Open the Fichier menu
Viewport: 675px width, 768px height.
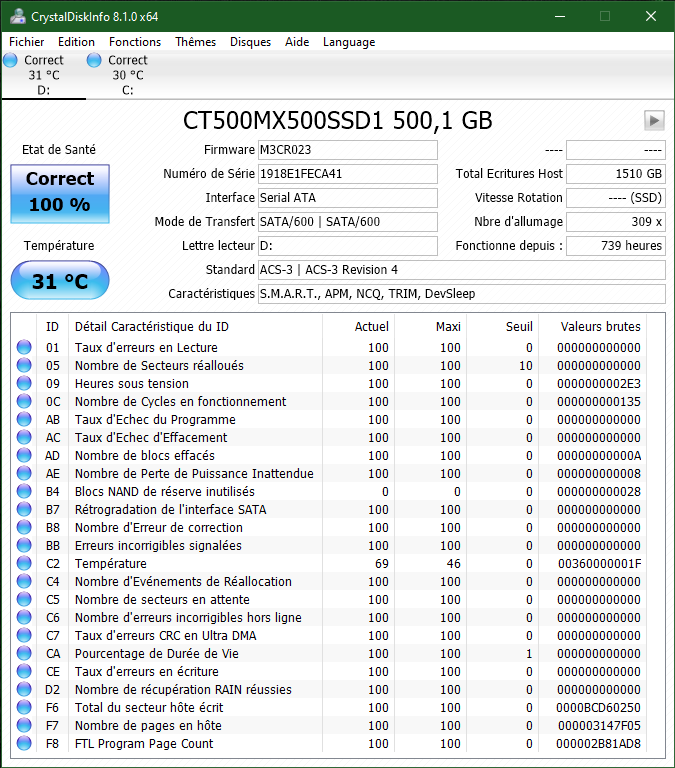26,42
